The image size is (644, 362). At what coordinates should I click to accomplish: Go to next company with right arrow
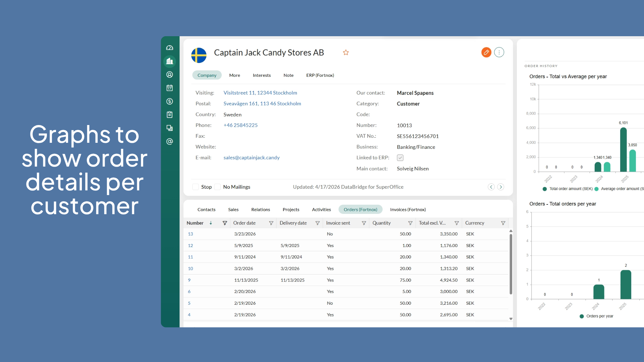click(x=500, y=187)
